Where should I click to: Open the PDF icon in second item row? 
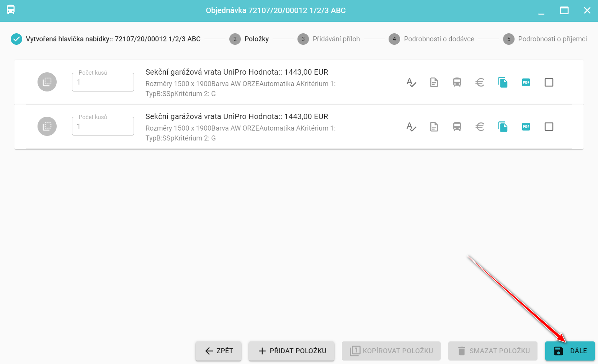526,127
